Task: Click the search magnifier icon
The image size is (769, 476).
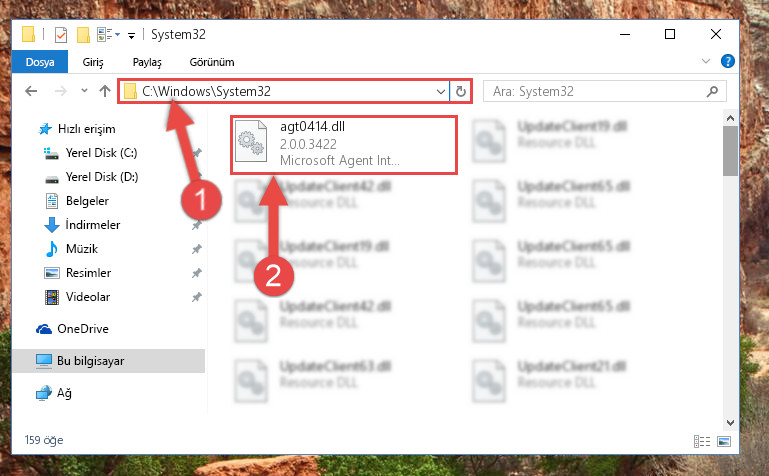Action: (x=712, y=91)
